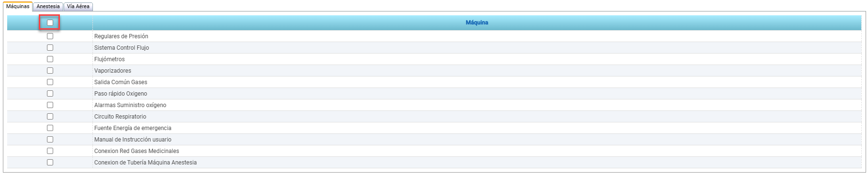
Task: Check the Circuito Respiratorio checkbox
Action: pyautogui.click(x=50, y=116)
